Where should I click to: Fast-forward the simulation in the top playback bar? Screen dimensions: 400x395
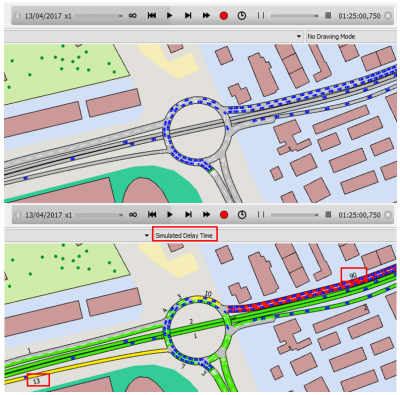(206, 15)
